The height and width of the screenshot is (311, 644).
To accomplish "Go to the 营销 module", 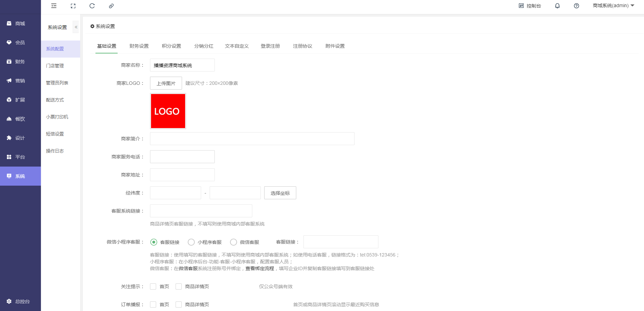I will tap(20, 80).
